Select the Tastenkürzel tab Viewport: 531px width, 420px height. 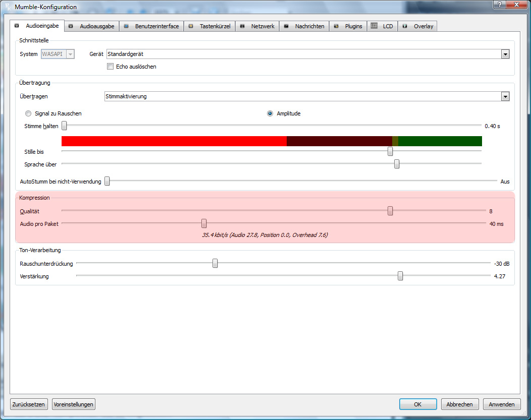[209, 26]
